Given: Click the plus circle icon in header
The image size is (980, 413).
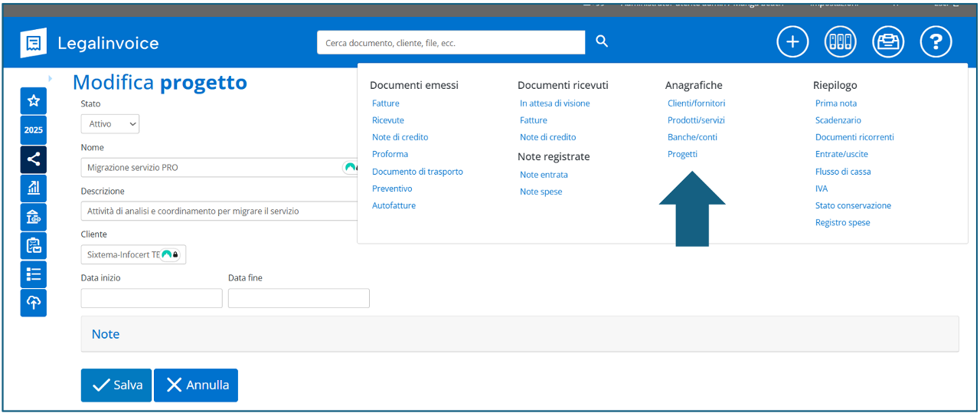Looking at the screenshot, I should (x=792, y=42).
